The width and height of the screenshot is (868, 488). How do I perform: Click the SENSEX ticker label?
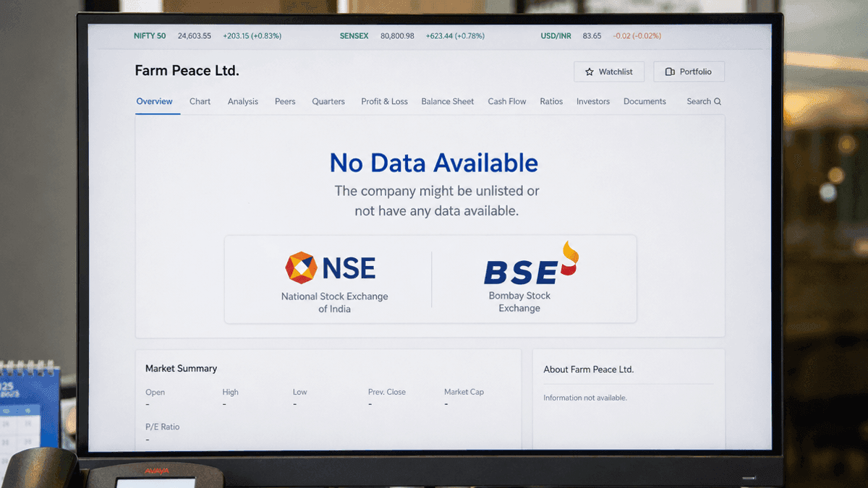[x=354, y=35]
